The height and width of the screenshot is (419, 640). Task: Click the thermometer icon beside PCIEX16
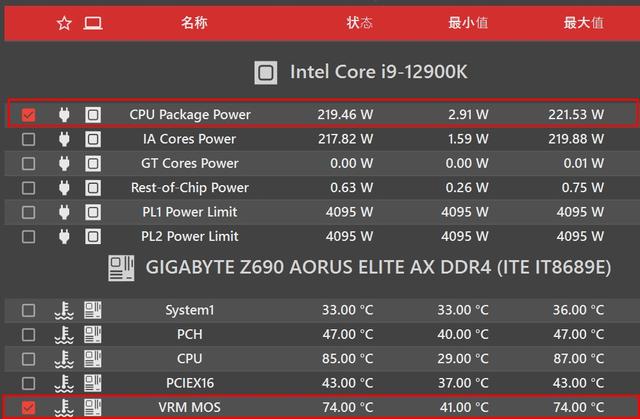click(x=64, y=384)
